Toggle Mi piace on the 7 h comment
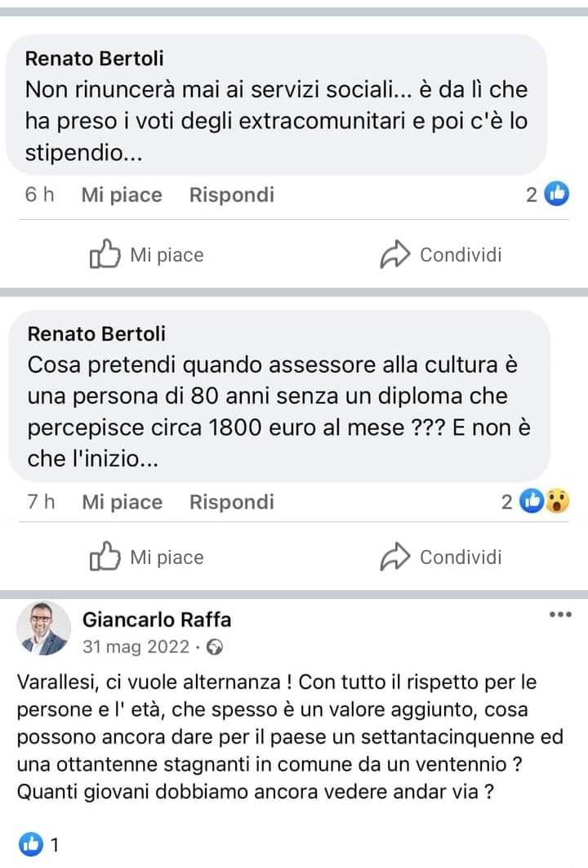Image resolution: width=588 pixels, height=868 pixels. click(122, 502)
